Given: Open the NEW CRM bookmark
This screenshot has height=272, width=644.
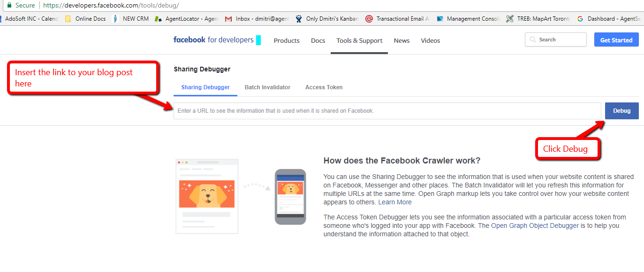Looking at the screenshot, I should (131, 19).
